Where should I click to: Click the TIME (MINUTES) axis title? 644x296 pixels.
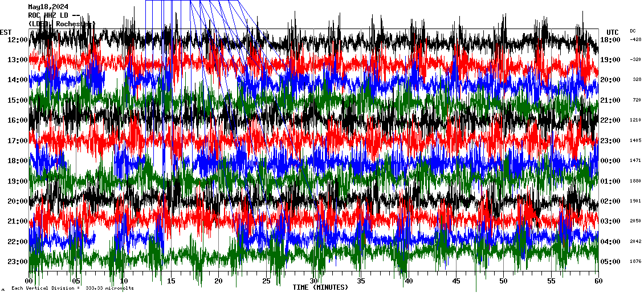pyautogui.click(x=320, y=287)
